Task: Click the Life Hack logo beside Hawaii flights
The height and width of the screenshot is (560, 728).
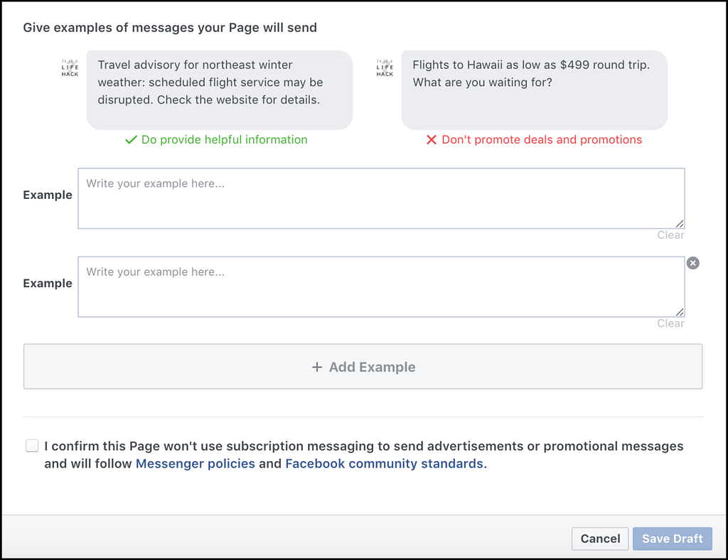Action: [385, 68]
